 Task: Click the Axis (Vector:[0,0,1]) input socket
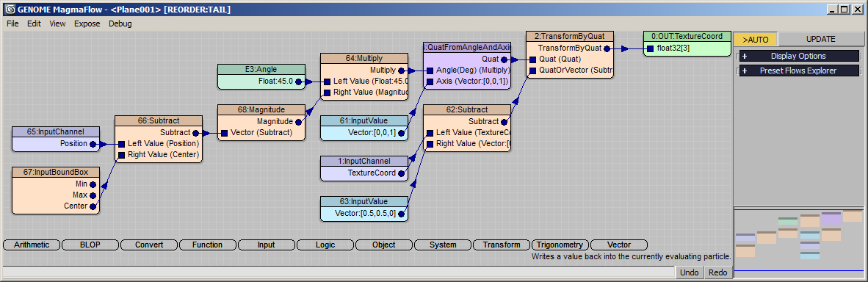tap(430, 82)
